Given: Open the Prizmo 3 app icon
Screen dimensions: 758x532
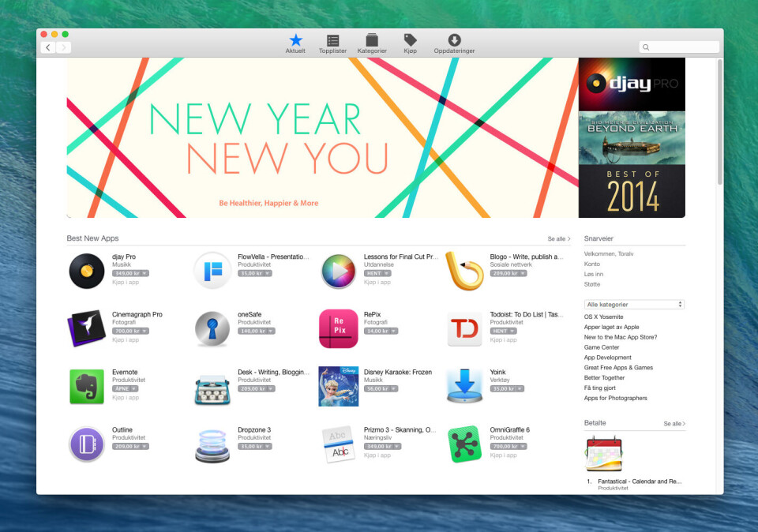Looking at the screenshot, I should pyautogui.click(x=339, y=444).
